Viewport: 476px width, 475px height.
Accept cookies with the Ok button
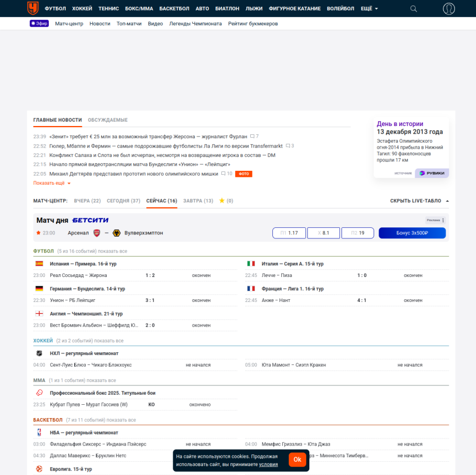pyautogui.click(x=297, y=460)
